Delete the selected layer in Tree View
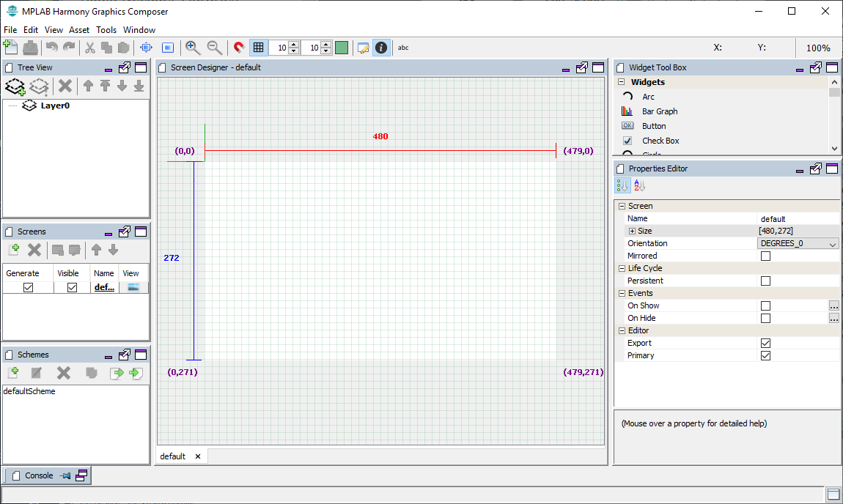The image size is (843, 504). click(x=64, y=86)
